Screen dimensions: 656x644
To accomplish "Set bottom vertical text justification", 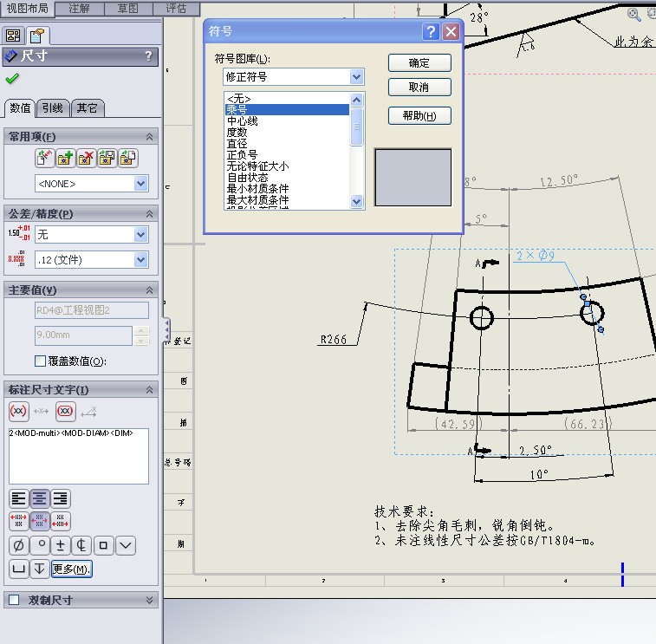I will [61, 521].
